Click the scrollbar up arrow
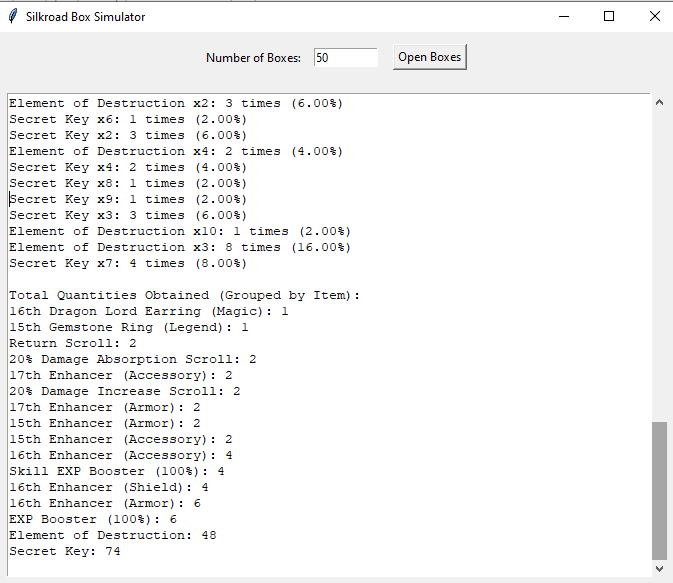Viewport: 673px width, 583px height. [658, 102]
